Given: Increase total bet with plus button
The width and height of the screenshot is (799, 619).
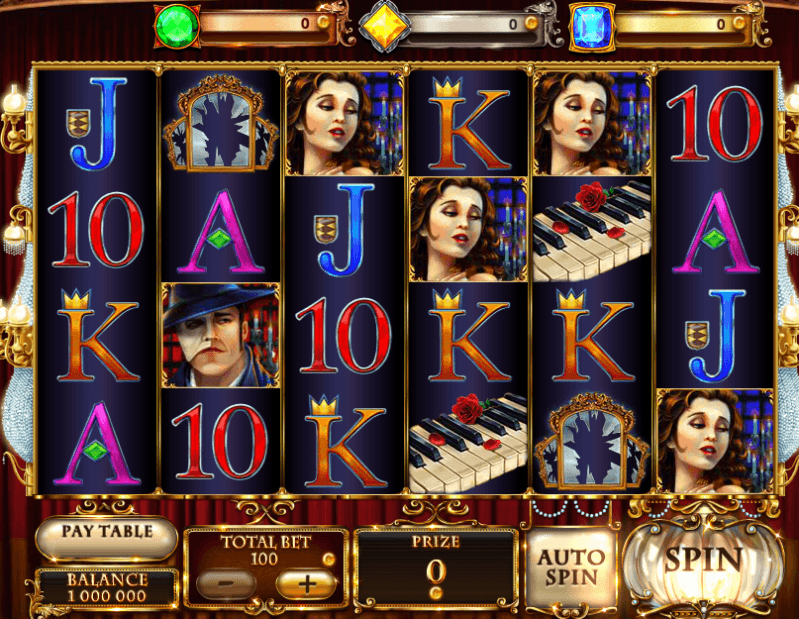Looking at the screenshot, I should [306, 584].
